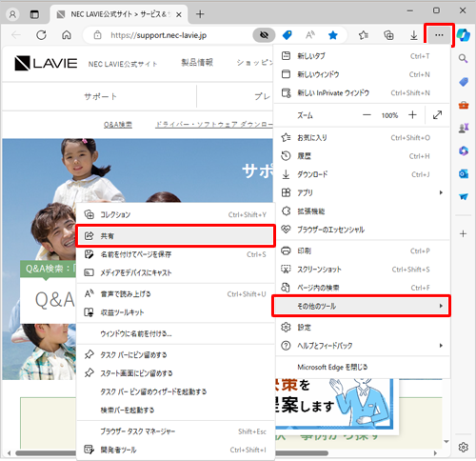
Task: Open 履歴 from the menu
Action: [362, 156]
